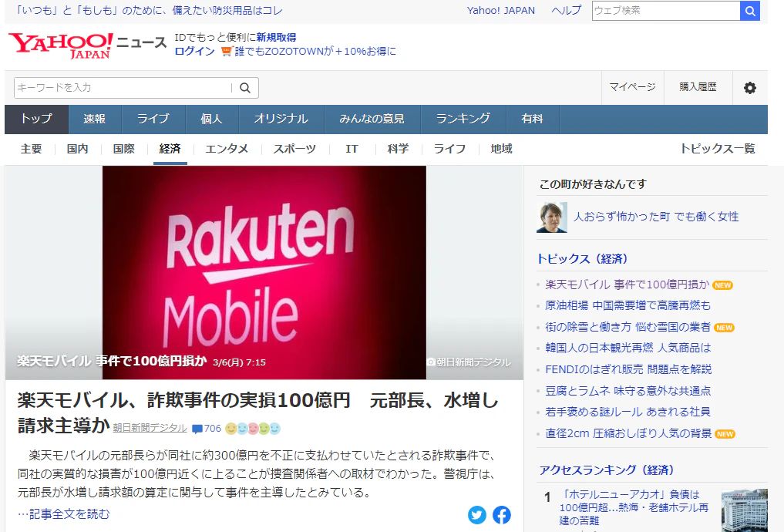Select the ライフ category
Image resolution: width=784 pixels, height=532 pixels.
(449, 149)
